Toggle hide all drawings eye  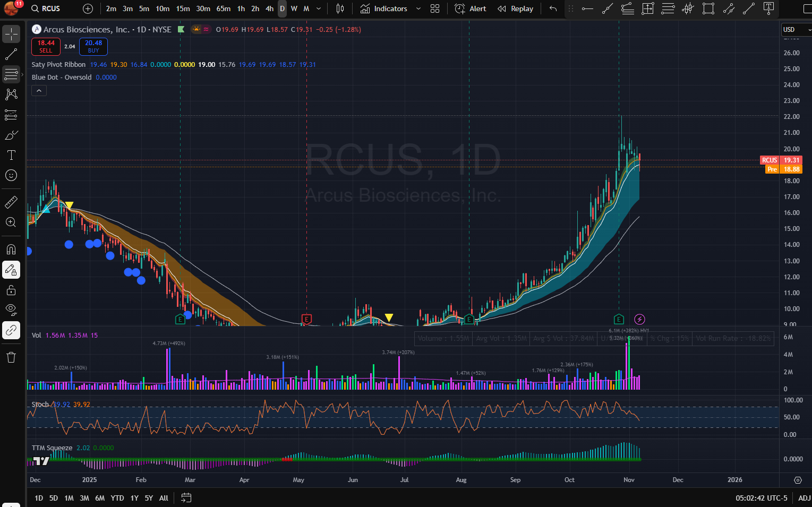coord(11,310)
